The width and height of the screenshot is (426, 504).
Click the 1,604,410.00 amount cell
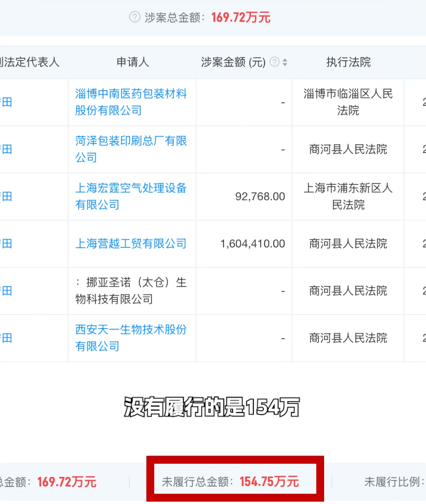253,244
